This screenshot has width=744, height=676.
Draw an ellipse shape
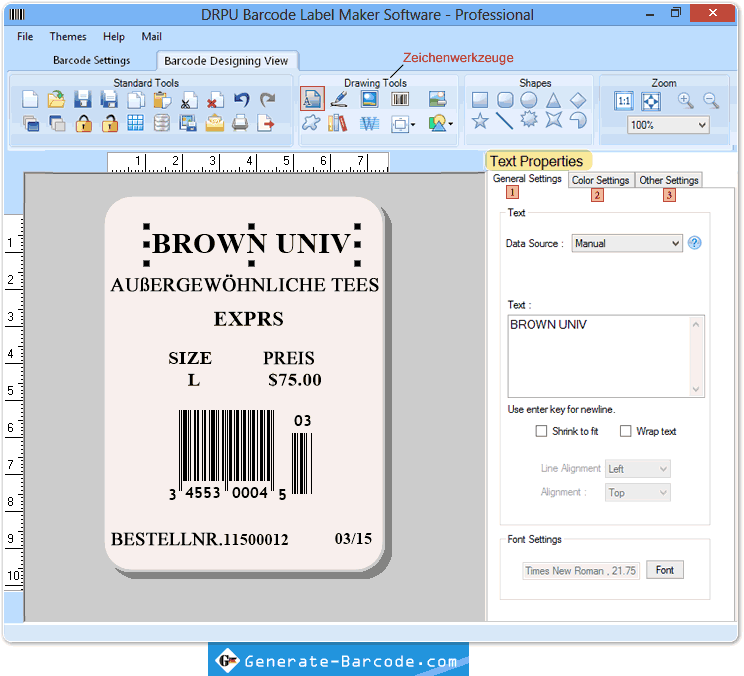click(529, 100)
